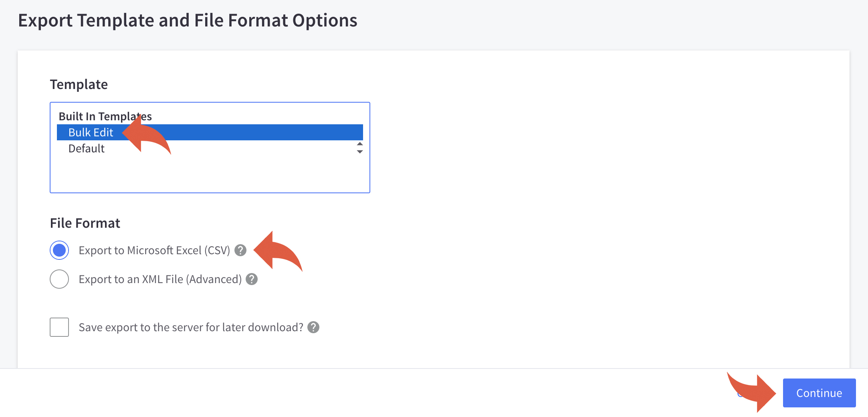Image resolution: width=868 pixels, height=417 pixels.
Task: Click the 'Export to an XML File' label
Action: 160,279
